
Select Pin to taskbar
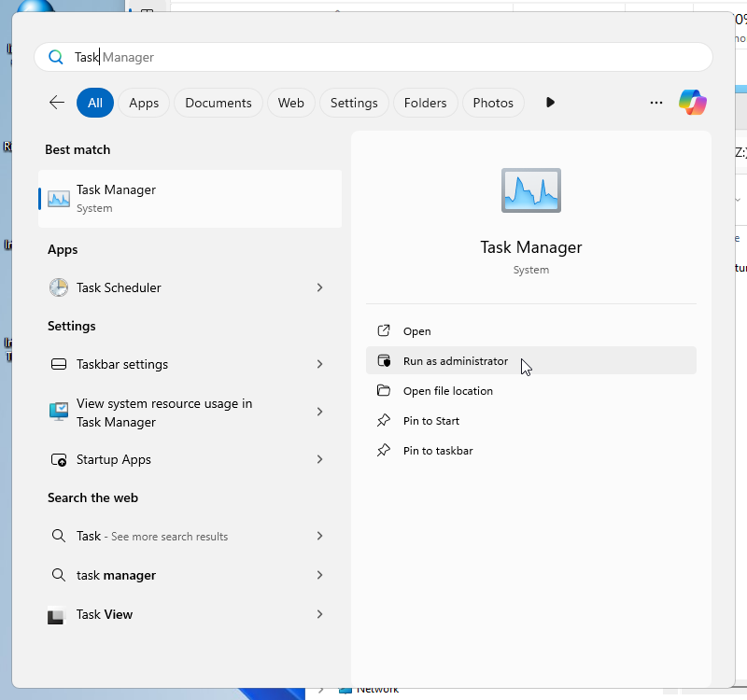tap(531, 451)
